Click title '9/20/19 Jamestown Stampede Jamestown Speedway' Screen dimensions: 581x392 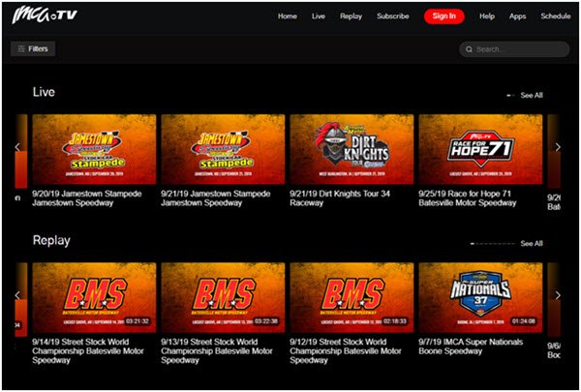click(x=87, y=198)
